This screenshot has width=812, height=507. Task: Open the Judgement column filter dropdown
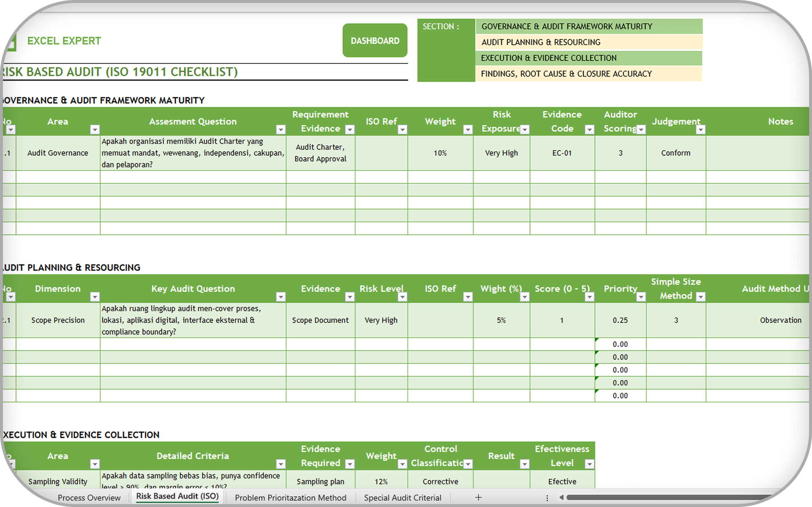[x=701, y=130]
